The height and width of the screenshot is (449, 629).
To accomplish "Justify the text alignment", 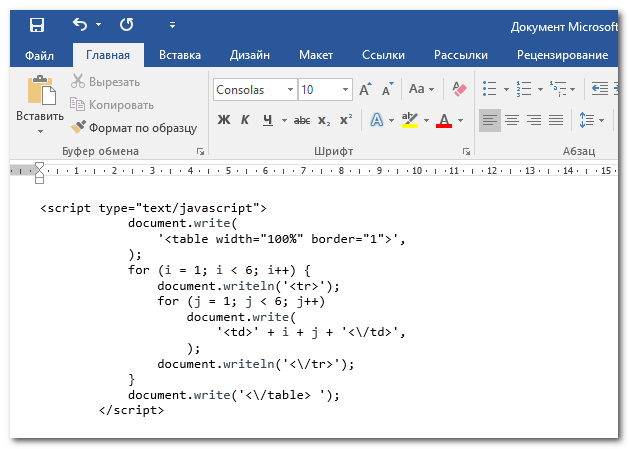I will click(x=556, y=120).
